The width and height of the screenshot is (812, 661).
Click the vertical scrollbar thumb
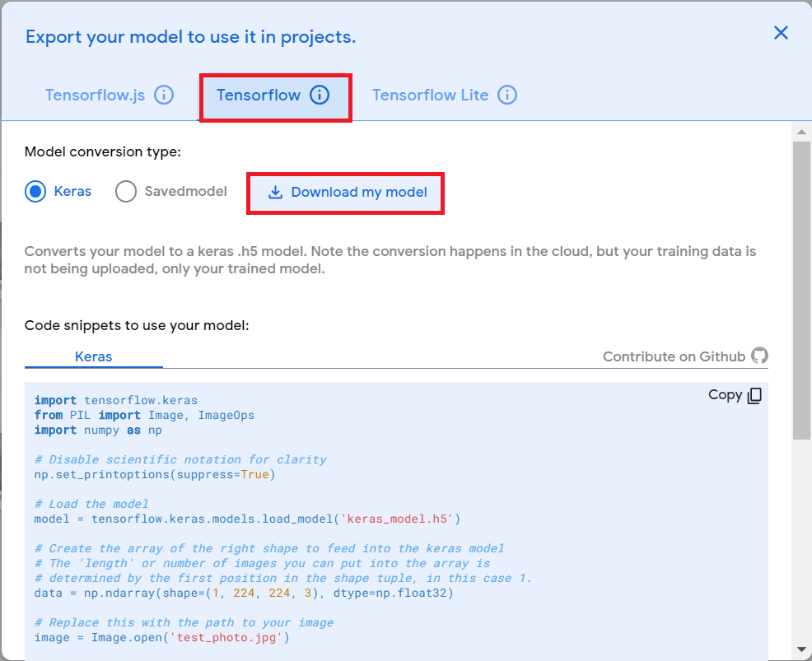pyautogui.click(x=801, y=290)
